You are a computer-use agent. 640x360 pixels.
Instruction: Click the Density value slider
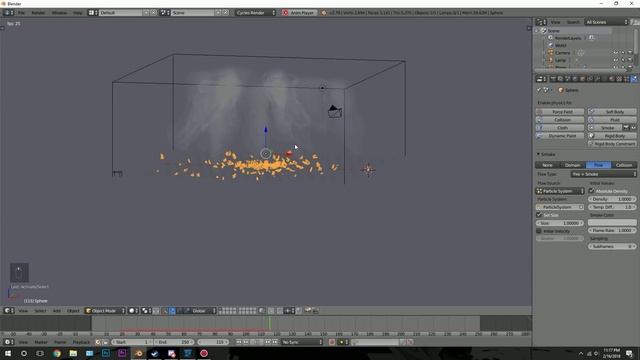click(x=612, y=199)
